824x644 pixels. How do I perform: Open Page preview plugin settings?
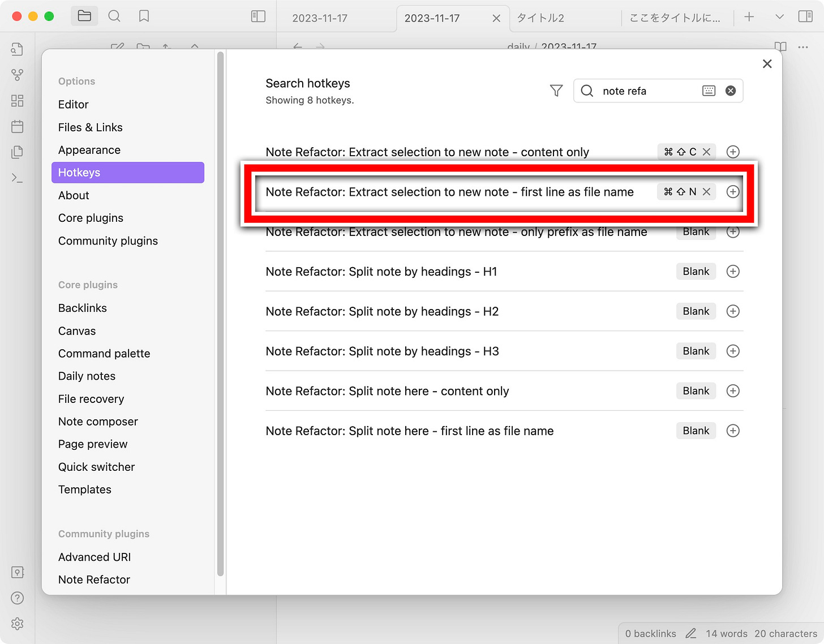(128, 444)
